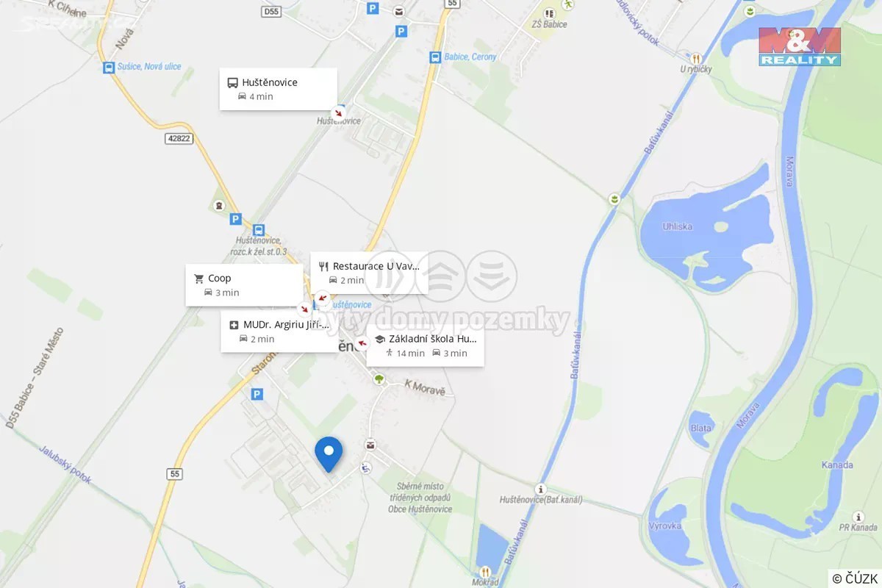
Task: Click the green tree park icon near K Moravě
Action: click(379, 379)
